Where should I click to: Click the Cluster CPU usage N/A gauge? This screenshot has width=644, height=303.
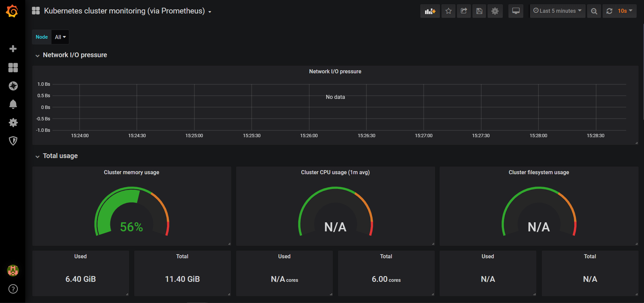(x=335, y=212)
